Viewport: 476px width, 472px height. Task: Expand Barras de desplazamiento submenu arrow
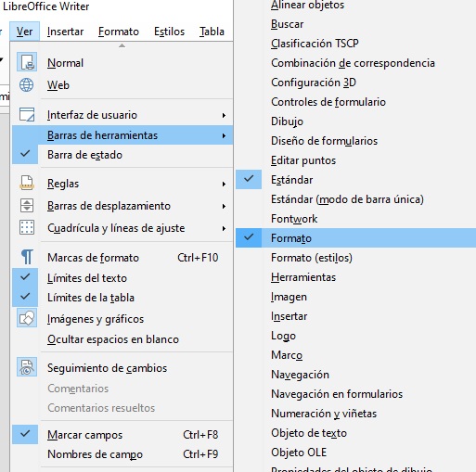click(x=224, y=206)
